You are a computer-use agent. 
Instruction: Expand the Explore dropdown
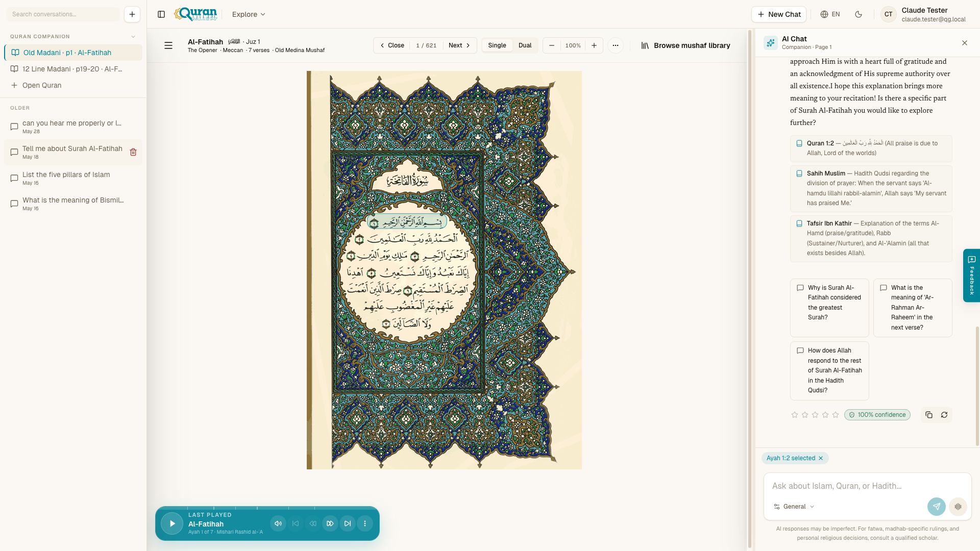point(249,14)
